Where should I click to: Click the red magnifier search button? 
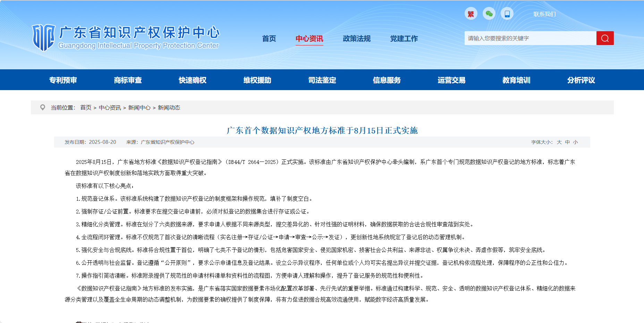(605, 38)
